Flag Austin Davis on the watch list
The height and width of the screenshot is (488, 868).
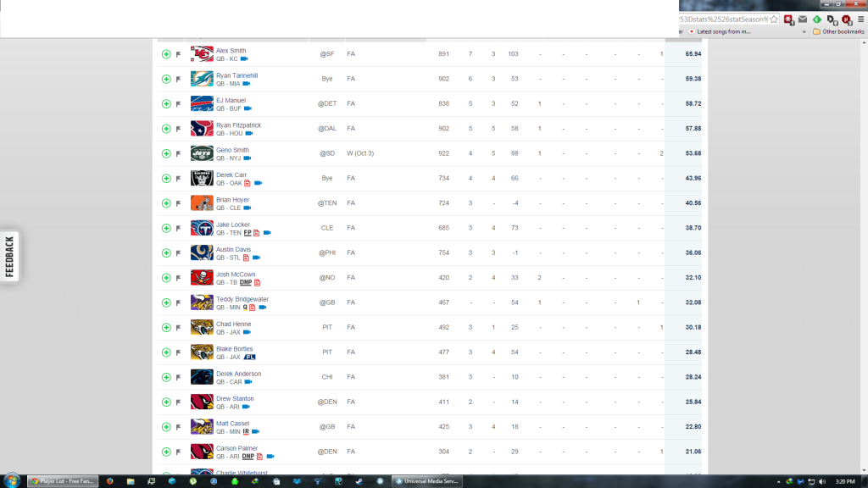pyautogui.click(x=178, y=252)
